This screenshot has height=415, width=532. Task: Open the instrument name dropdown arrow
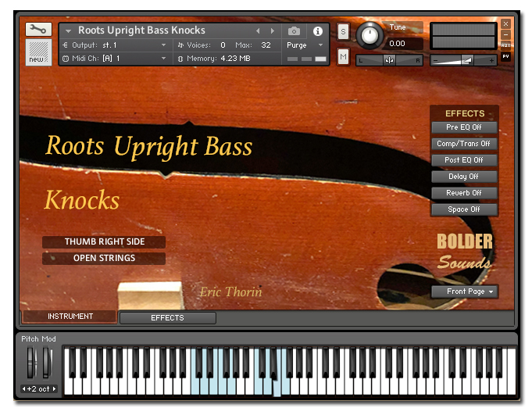click(68, 31)
